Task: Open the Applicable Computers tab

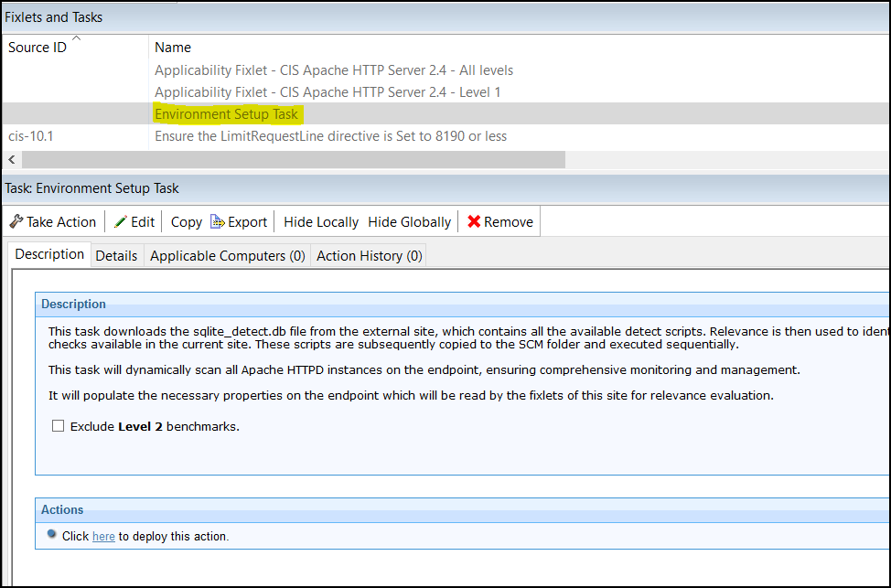Action: [x=227, y=255]
